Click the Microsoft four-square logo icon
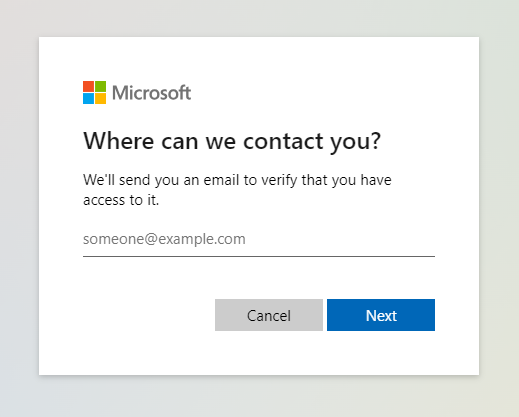519x417 pixels. click(x=94, y=92)
